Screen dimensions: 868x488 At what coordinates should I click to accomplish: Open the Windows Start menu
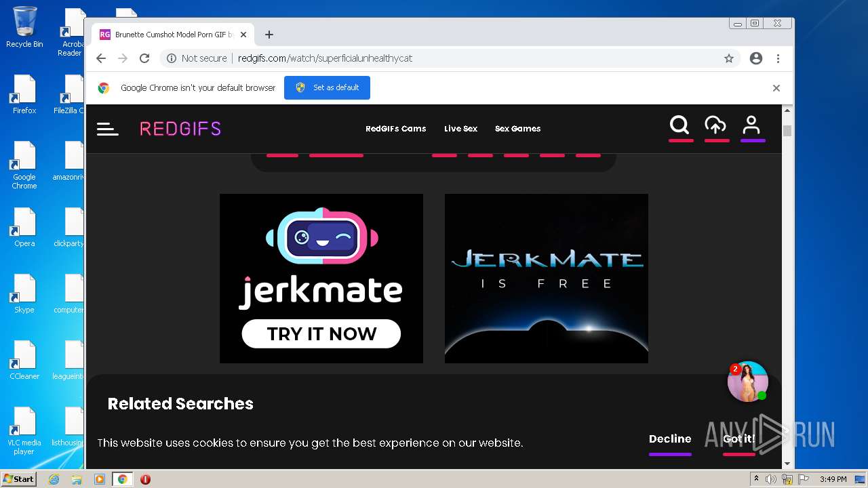18,479
